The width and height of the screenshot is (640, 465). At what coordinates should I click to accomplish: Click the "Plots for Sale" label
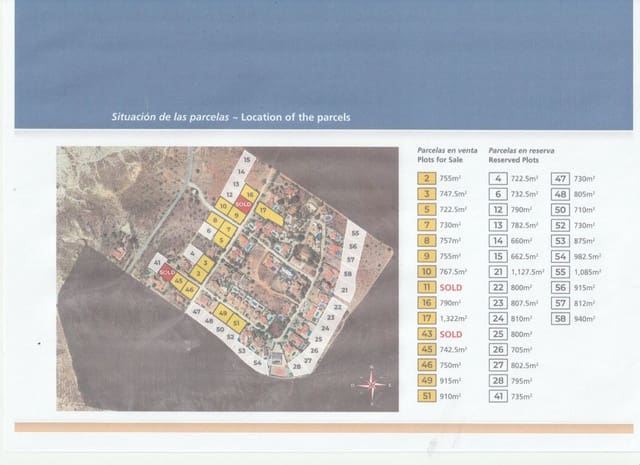[x=440, y=160]
